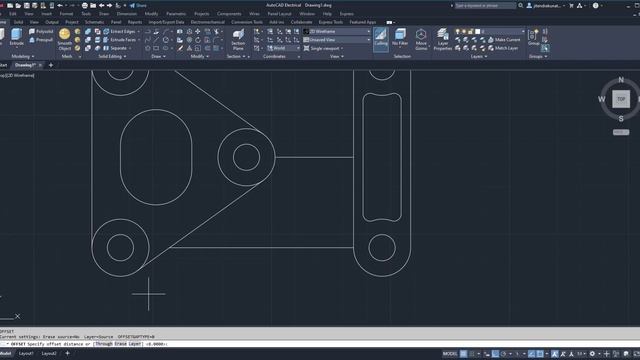Image resolution: width=640 pixels, height=360 pixels.
Task: Switch to the Layout2 tab
Action: pos(49,353)
